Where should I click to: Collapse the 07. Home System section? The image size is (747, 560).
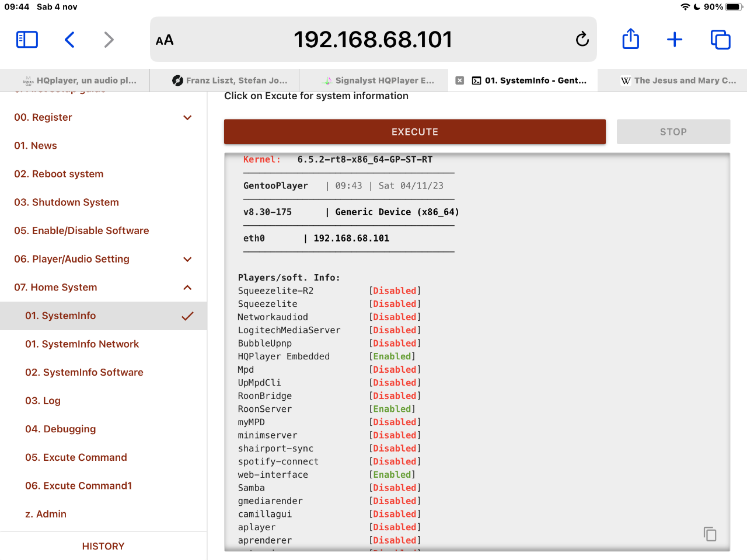click(187, 288)
